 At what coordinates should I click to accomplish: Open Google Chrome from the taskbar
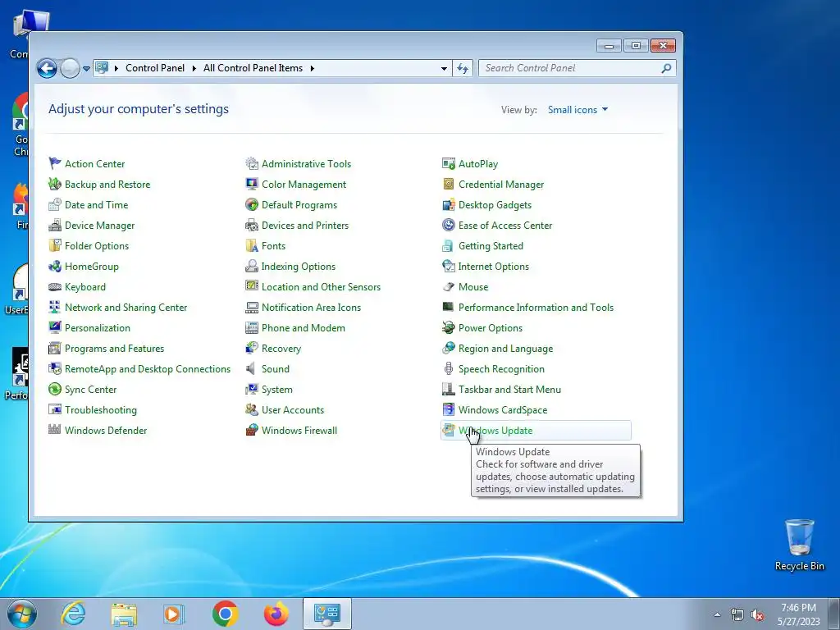pyautogui.click(x=225, y=614)
